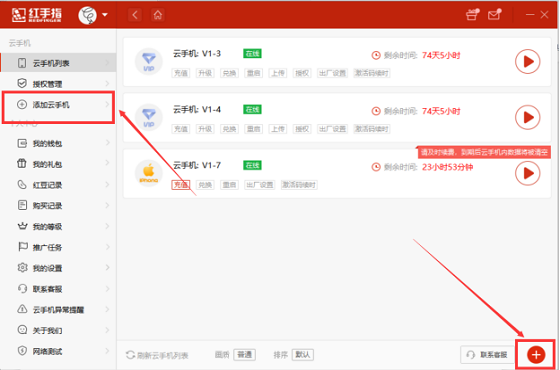Screen dimensions: 560x370
Task: Open 画质 quality selector 普通
Action: click(x=245, y=355)
